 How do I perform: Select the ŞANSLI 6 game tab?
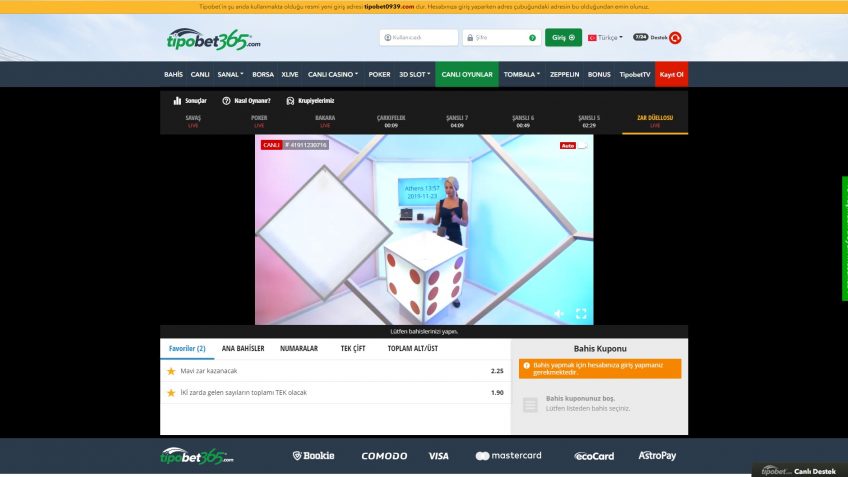click(523, 121)
